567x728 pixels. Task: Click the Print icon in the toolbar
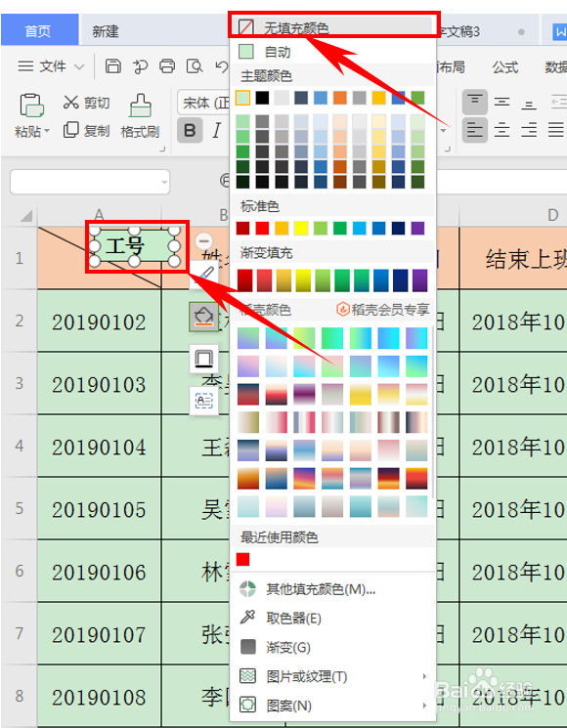[x=167, y=66]
